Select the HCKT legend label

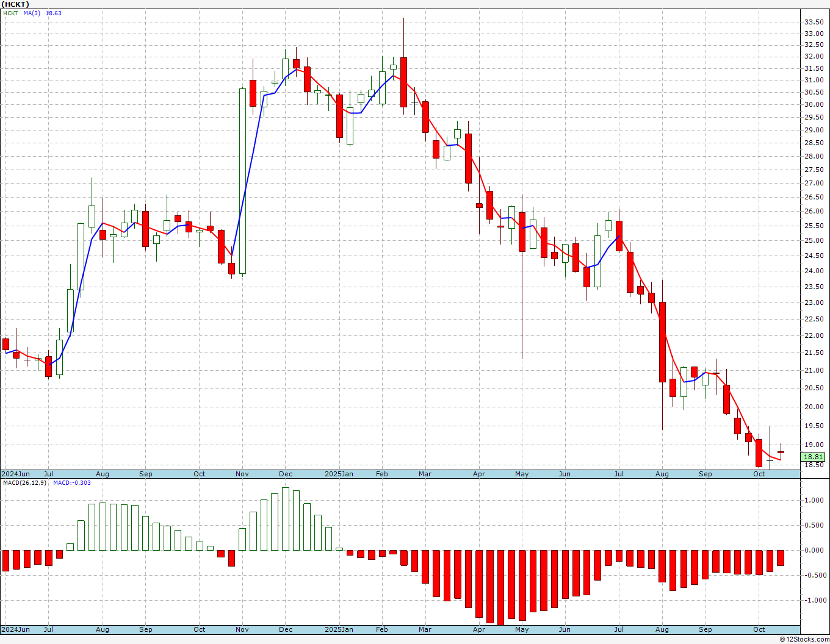pyautogui.click(x=10, y=13)
